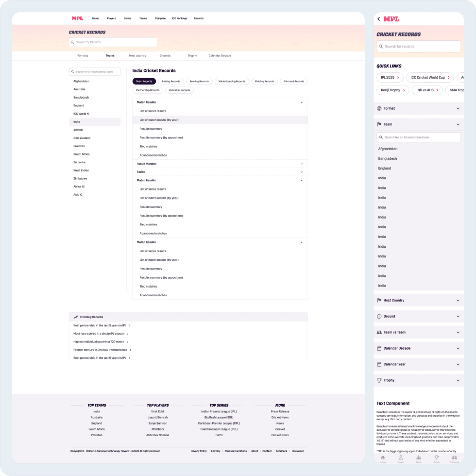The image size is (476, 476).
Task: Click chevron next to 'Highest individual score in a T20 match'
Action: point(128,342)
